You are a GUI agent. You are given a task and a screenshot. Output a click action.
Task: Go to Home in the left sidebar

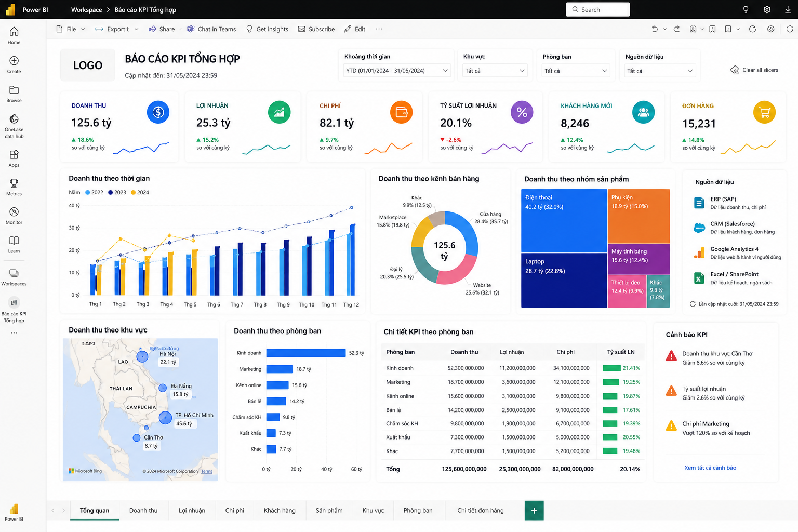click(x=14, y=35)
